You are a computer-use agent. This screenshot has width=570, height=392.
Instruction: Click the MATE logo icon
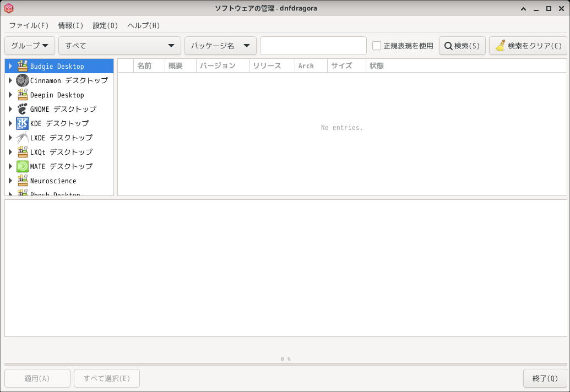click(x=23, y=166)
